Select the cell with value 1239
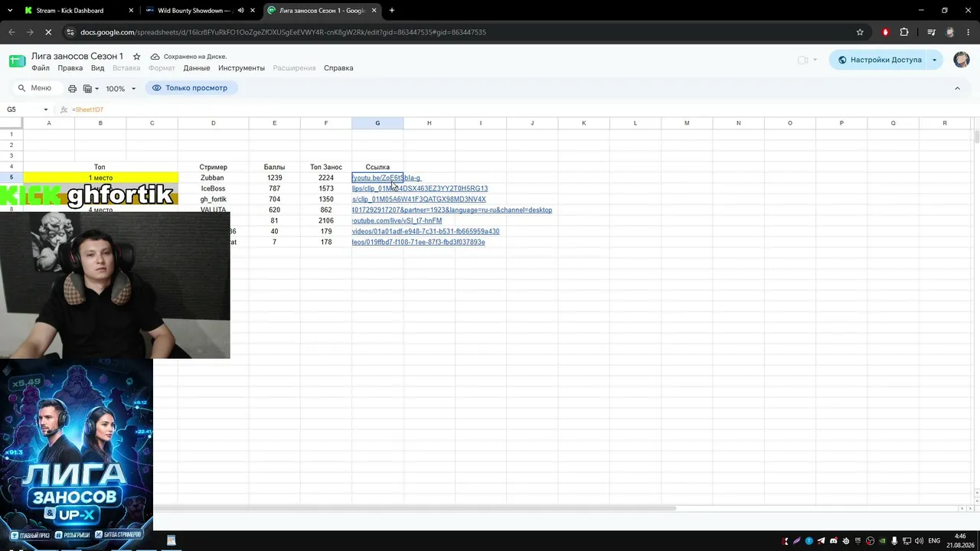Screen dimensions: 980x551 [x=275, y=178]
